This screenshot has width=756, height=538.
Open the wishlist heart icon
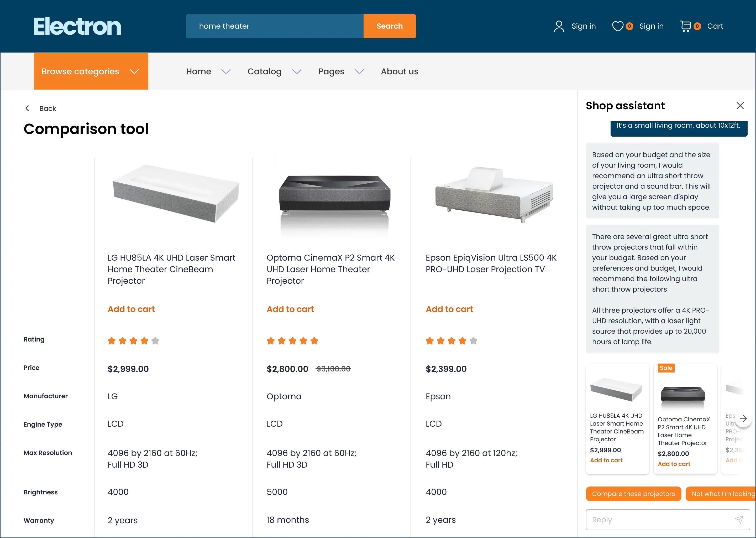tap(618, 26)
